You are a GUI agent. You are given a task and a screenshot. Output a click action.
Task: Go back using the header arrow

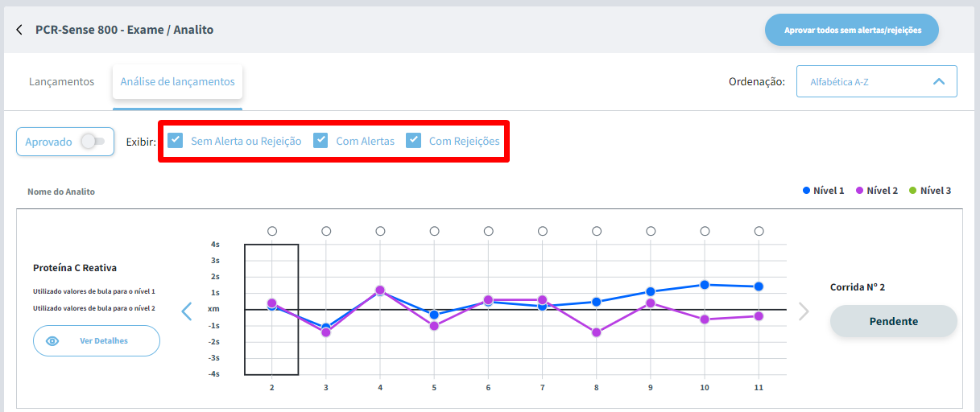19,30
